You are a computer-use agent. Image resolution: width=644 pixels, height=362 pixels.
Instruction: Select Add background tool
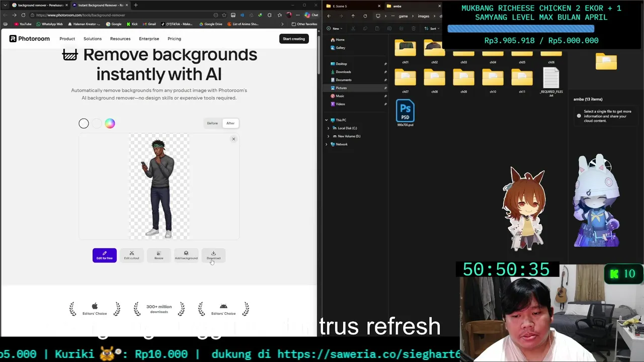(x=186, y=255)
